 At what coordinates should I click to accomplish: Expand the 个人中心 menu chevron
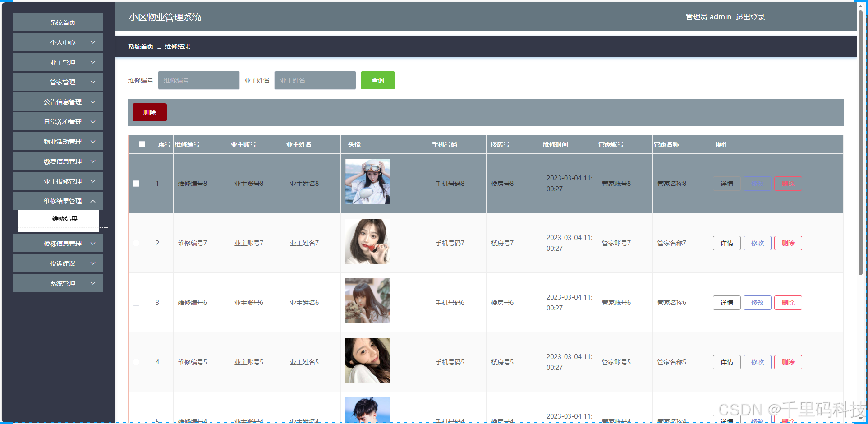pyautogui.click(x=93, y=42)
